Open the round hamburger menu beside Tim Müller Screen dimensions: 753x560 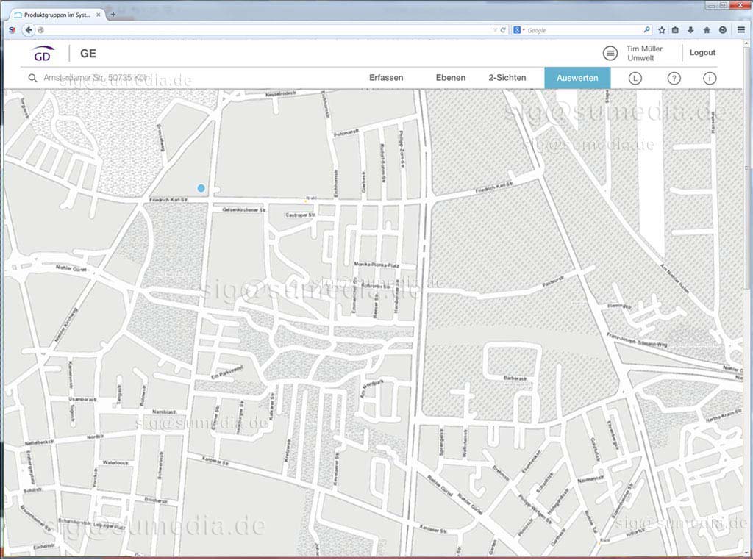610,53
